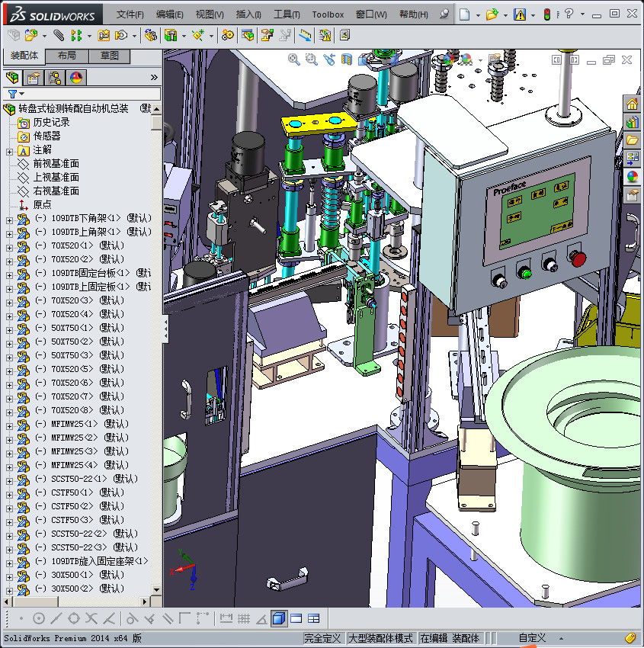This screenshot has width=644, height=648.
Task: Select the 前视基准面 plane in the tree
Action: [x=56, y=164]
